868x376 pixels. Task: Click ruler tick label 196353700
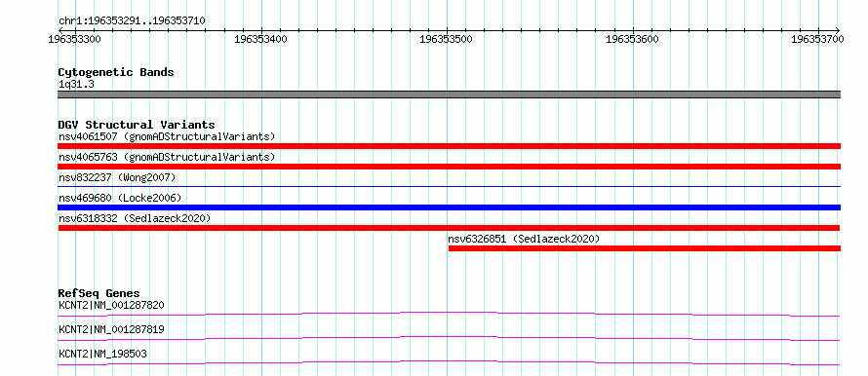818,39
